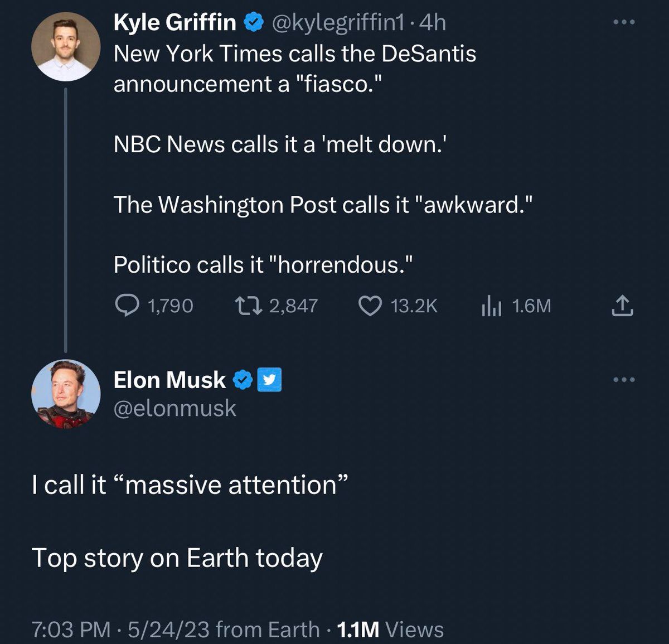Click the 1.1M Views count

click(390, 630)
